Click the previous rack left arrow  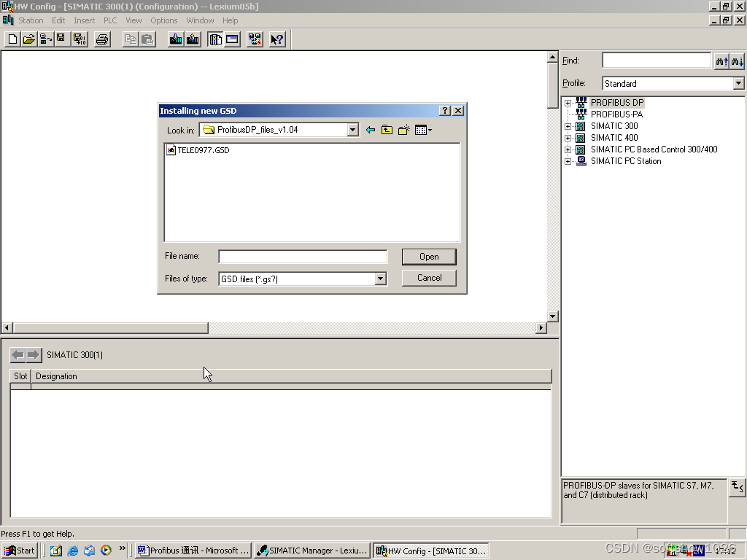[18, 355]
